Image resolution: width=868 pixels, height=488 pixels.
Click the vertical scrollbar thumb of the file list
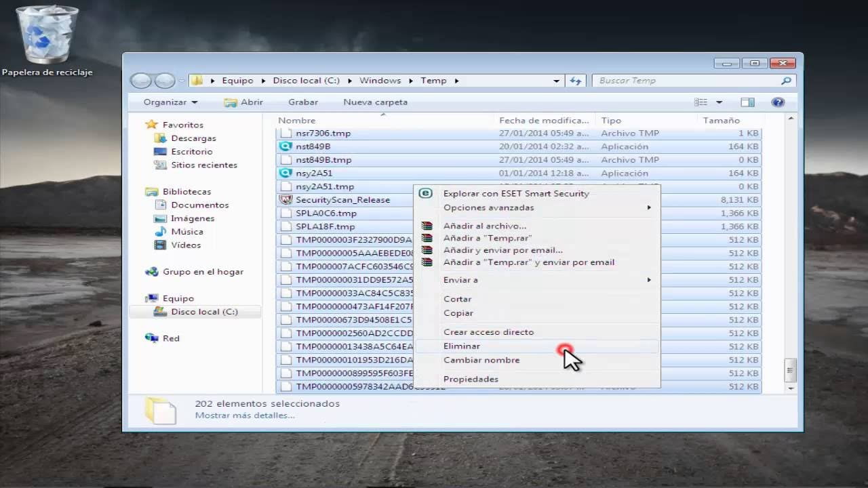pos(790,371)
